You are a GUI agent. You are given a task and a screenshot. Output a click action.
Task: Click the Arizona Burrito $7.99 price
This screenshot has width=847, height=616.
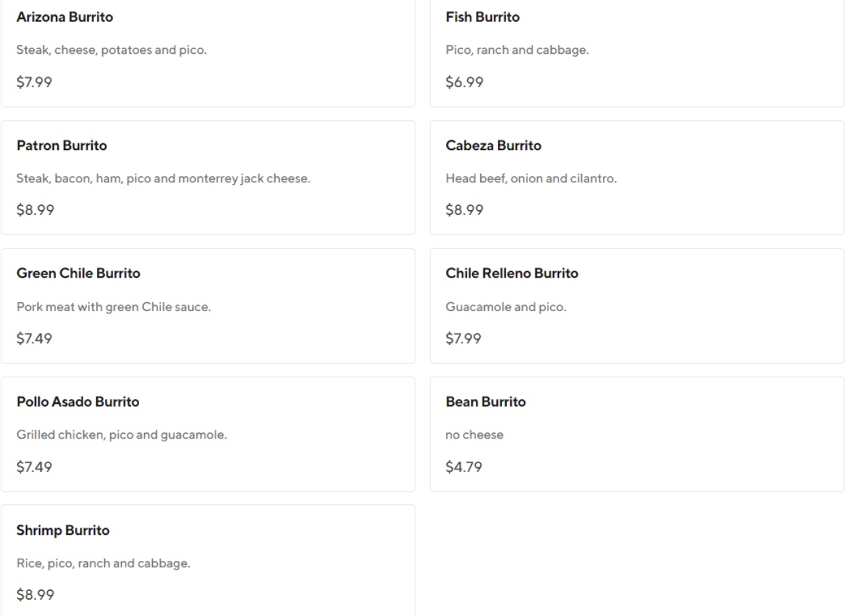tap(35, 83)
